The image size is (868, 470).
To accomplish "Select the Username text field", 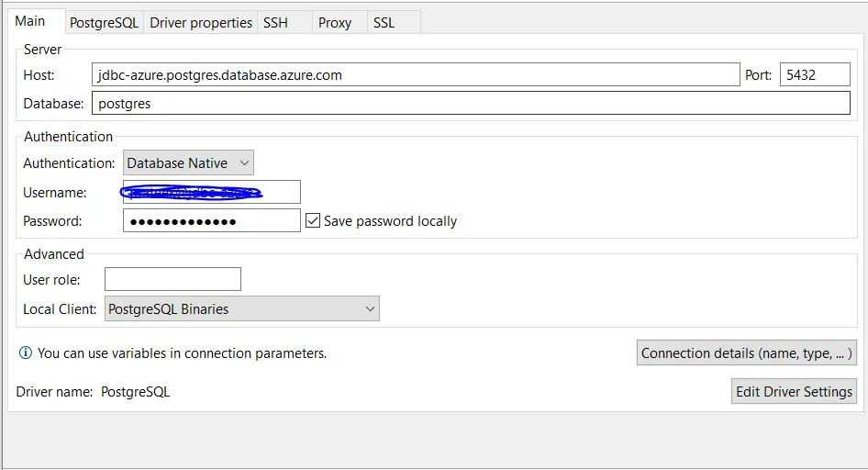I will pos(211,192).
